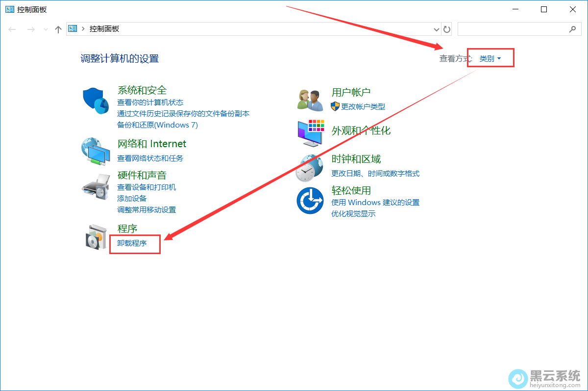Open the Programs disc box icon
Screen dimensions: 588x391
(x=96, y=237)
